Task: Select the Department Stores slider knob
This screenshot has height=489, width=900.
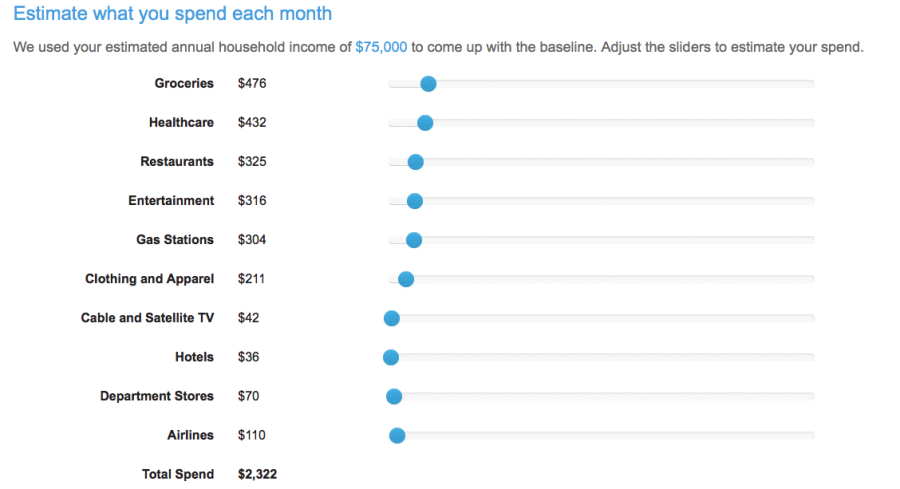Action: tap(394, 396)
